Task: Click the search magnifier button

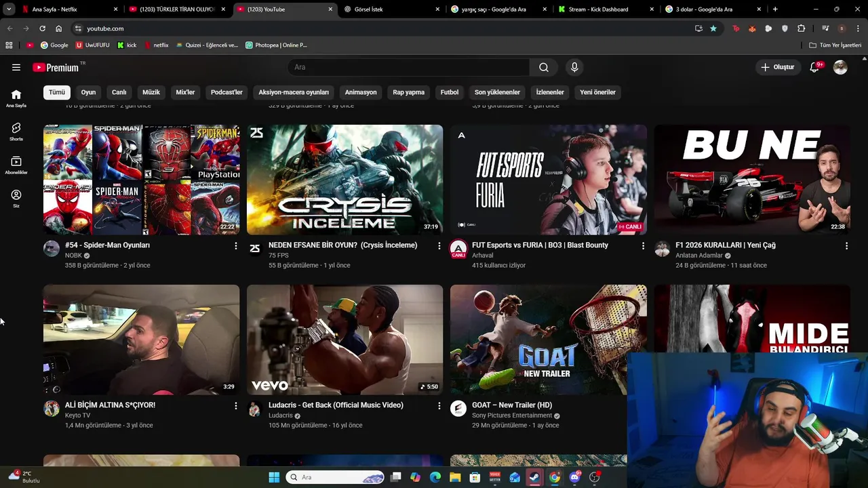Action: 544,67
